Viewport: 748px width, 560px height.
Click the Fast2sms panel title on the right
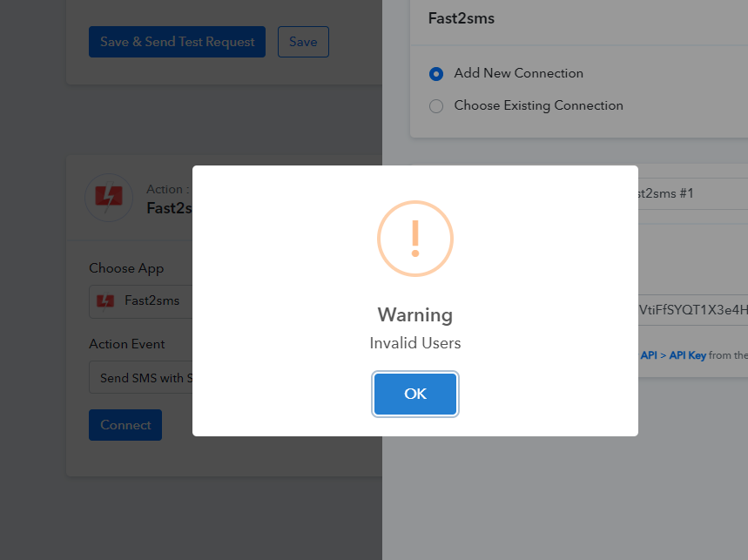click(462, 18)
